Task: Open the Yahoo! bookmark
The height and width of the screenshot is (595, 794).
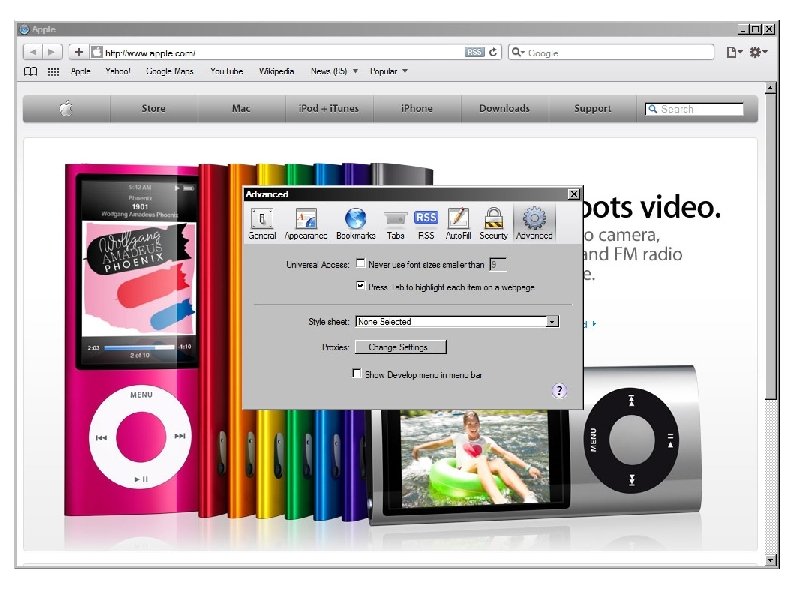Action: [x=118, y=71]
